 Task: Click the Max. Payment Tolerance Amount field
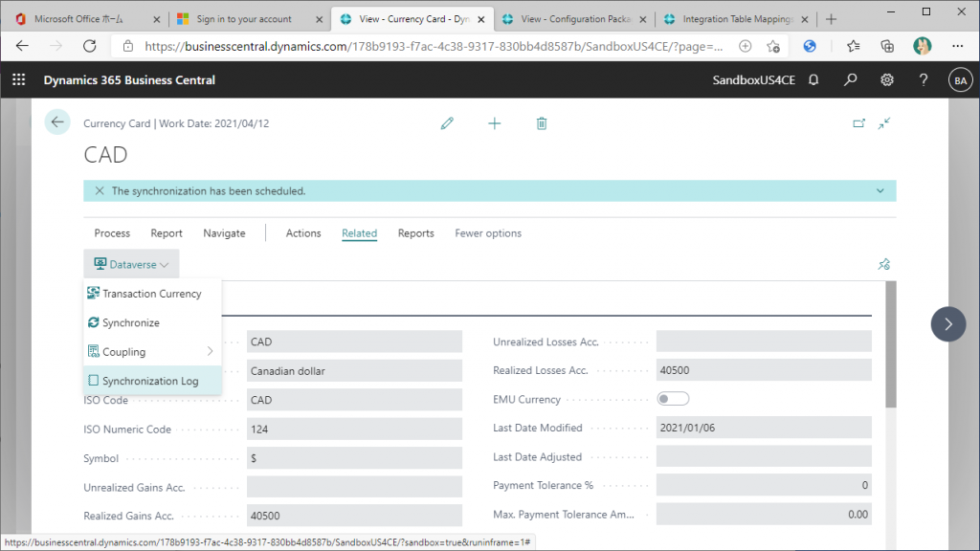[764, 514]
